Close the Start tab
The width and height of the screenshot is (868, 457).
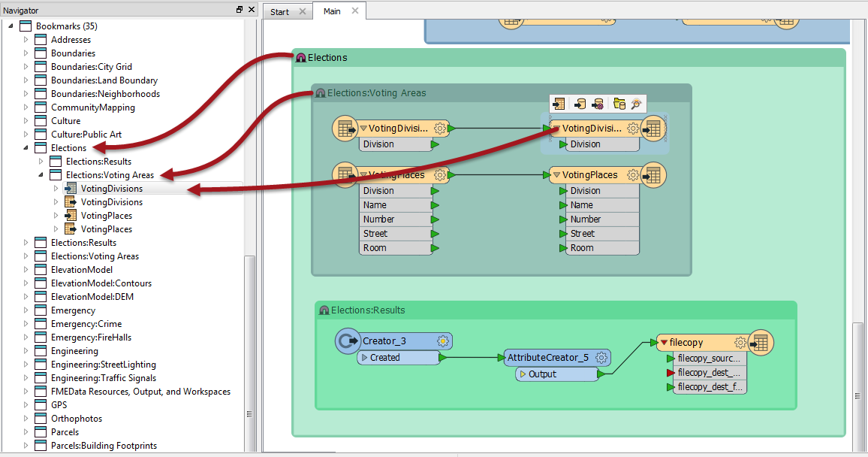tap(303, 11)
